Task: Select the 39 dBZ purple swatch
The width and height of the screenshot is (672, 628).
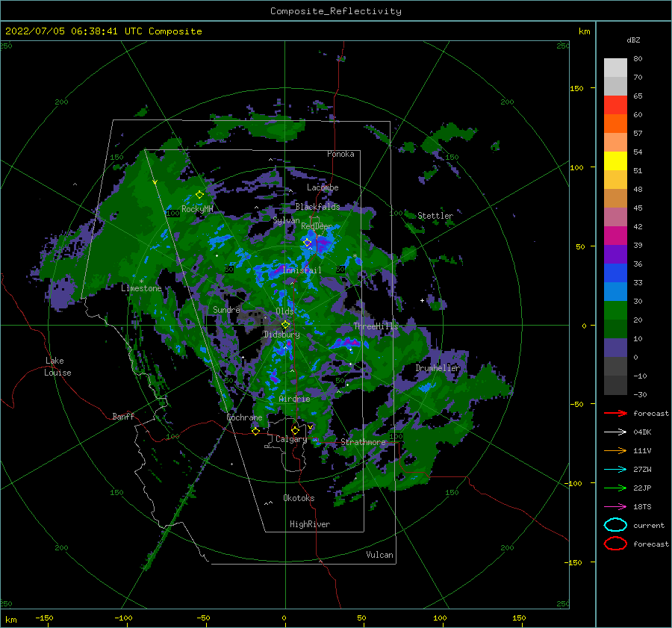Action: click(615, 254)
